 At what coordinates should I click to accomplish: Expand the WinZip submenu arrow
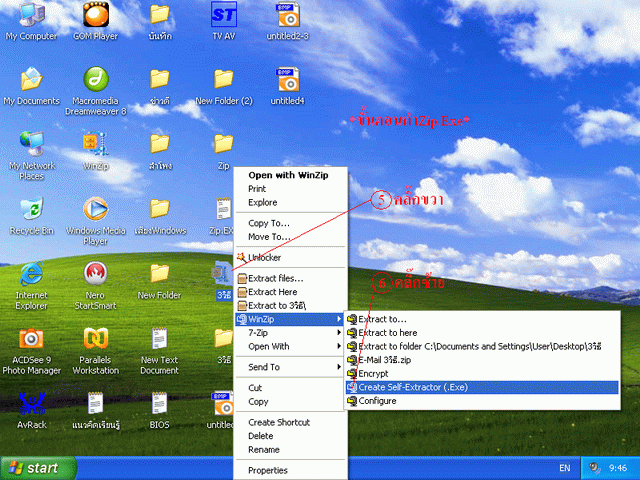point(339,319)
